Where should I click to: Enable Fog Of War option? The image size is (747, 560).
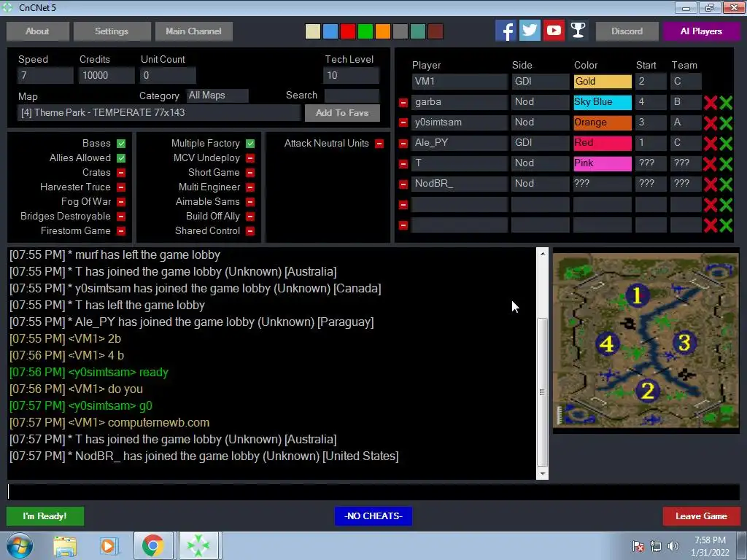point(121,202)
